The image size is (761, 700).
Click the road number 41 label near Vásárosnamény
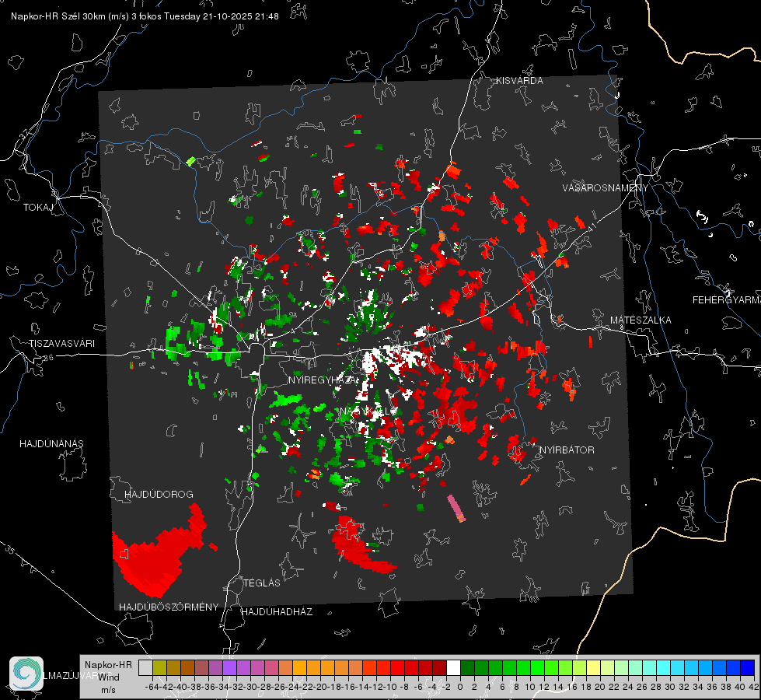(x=591, y=227)
